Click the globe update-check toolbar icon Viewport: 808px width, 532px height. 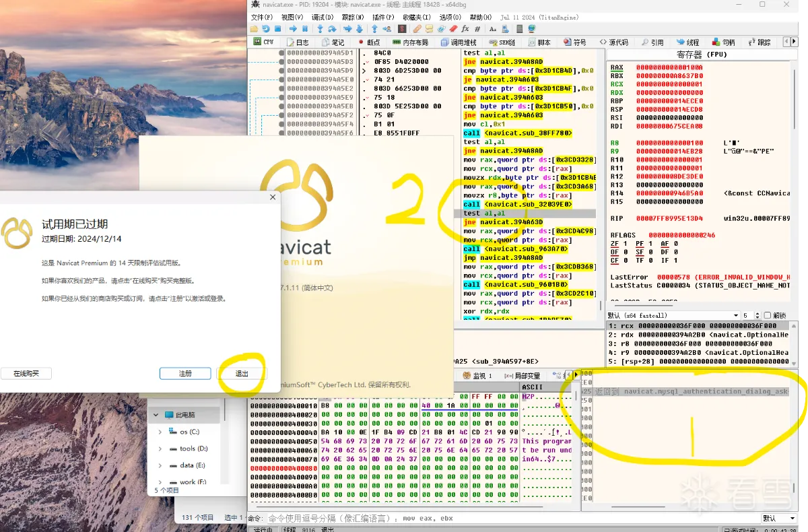point(532,29)
